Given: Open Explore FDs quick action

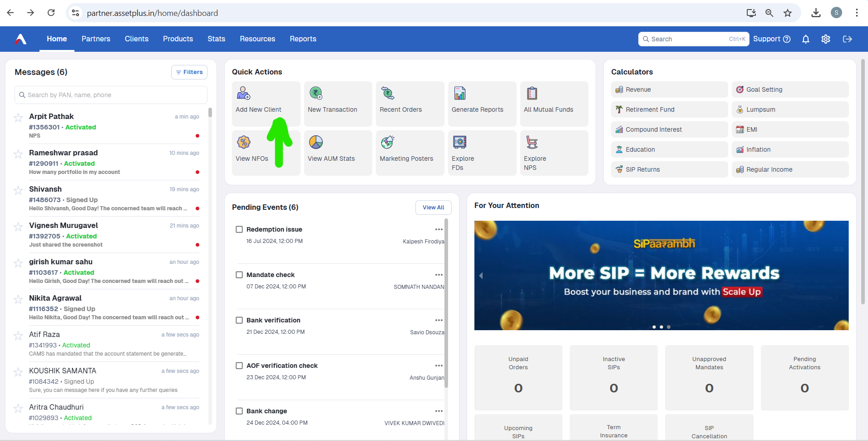Looking at the screenshot, I should coord(482,153).
